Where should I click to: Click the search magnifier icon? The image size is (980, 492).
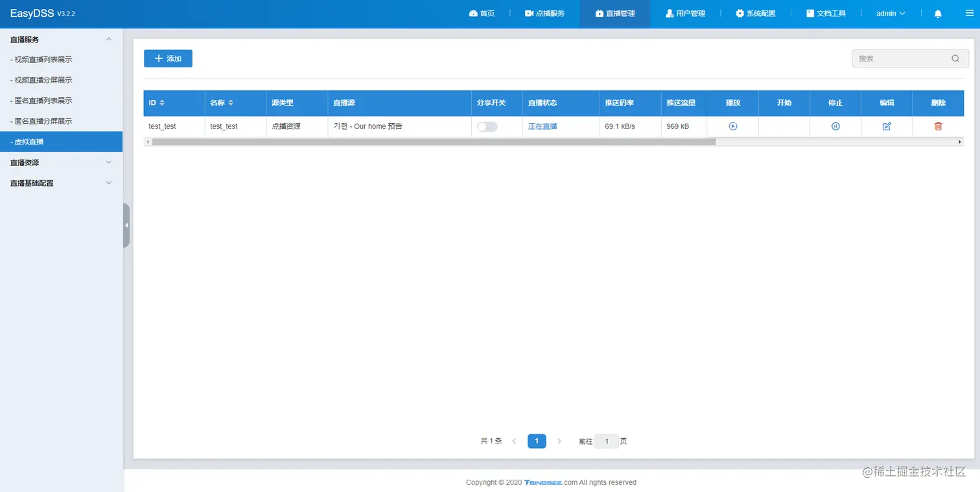point(955,58)
